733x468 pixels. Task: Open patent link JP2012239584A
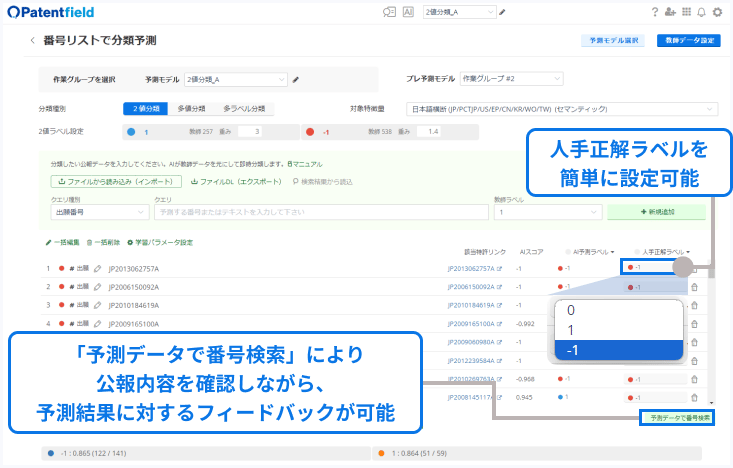pos(474,360)
